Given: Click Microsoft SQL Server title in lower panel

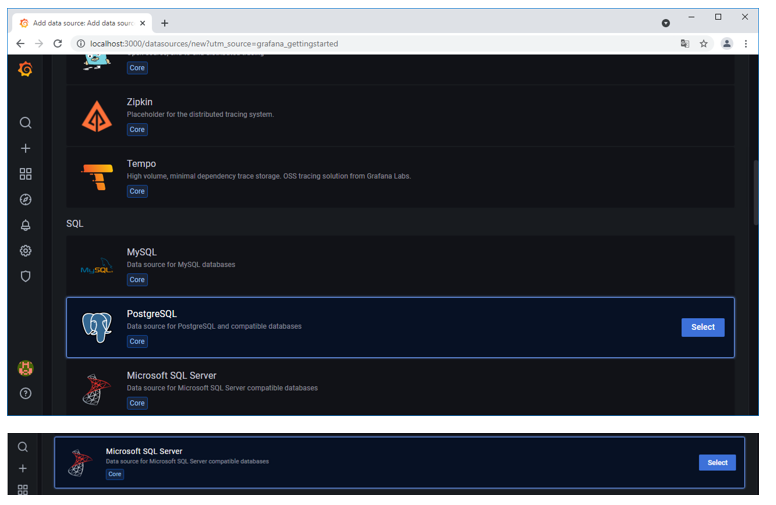Looking at the screenshot, I should coord(144,452).
